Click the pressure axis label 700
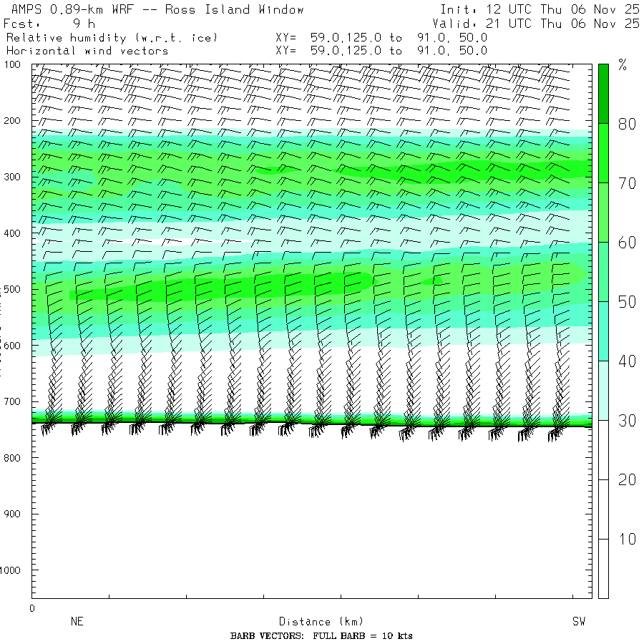Viewport: 644px width, 644px height. pyautogui.click(x=12, y=401)
